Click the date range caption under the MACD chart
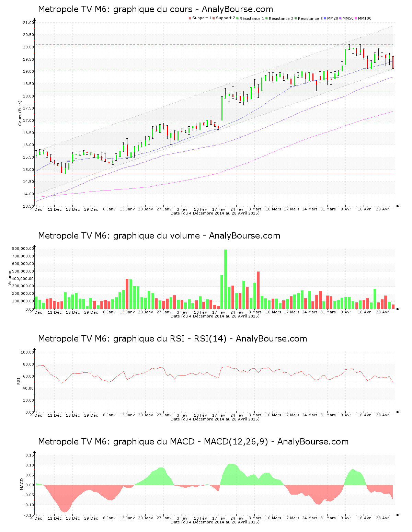This screenshot has height=532, width=412. [215, 522]
